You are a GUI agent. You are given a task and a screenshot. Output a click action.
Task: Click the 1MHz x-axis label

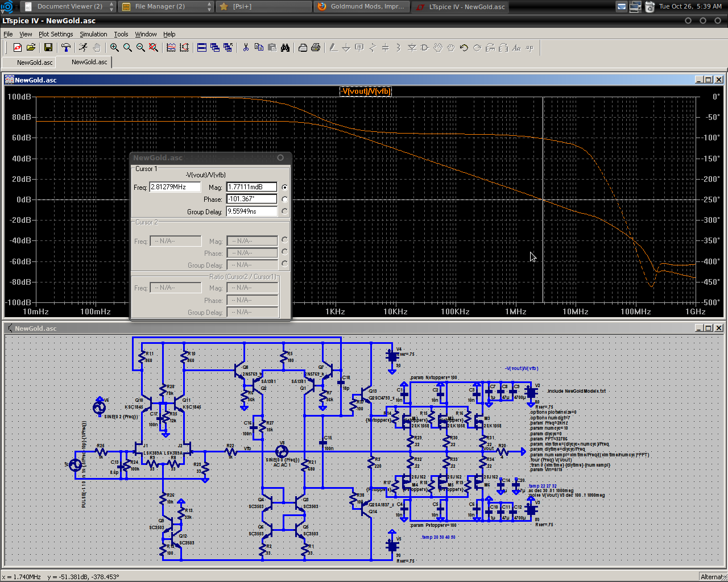point(515,311)
